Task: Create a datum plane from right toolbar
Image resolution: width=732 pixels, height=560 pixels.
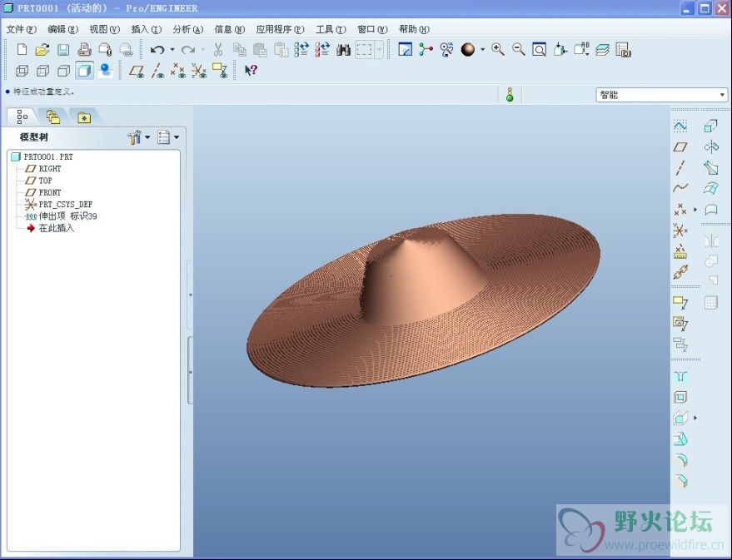Action: point(680,147)
